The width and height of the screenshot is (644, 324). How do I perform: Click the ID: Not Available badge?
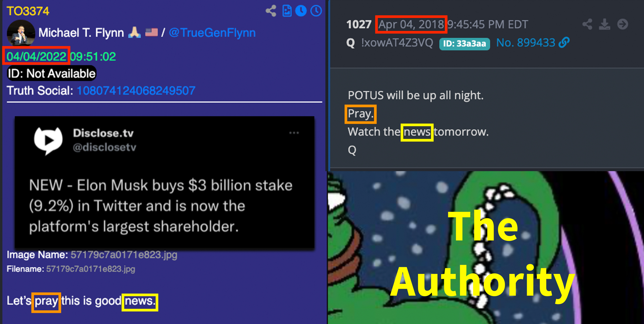coord(51,73)
